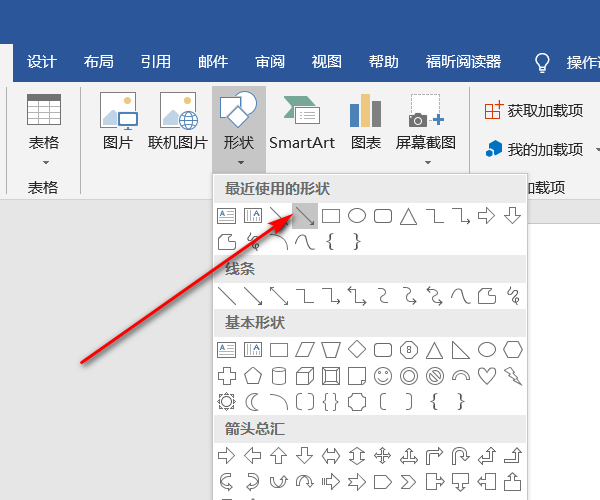Pick the hexagon in 基本形状
The height and width of the screenshot is (500, 600).
pyautogui.click(x=513, y=350)
